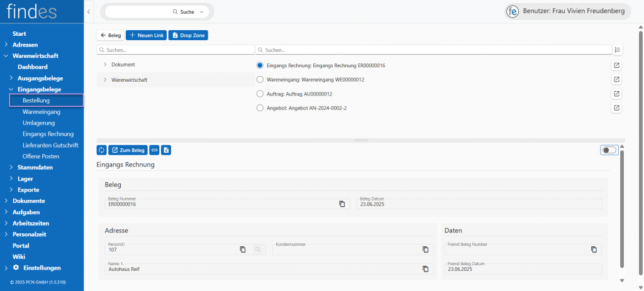Click the Zum Beleg button
Image resolution: width=644 pixels, height=291 pixels.
[x=128, y=150]
